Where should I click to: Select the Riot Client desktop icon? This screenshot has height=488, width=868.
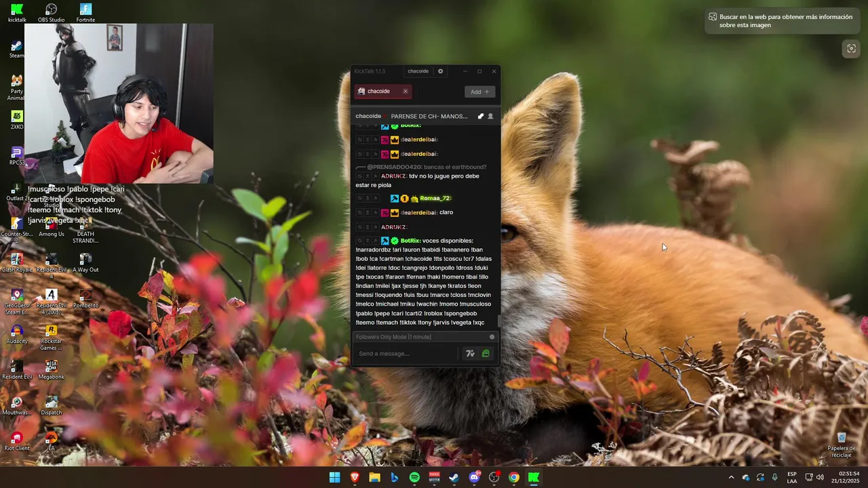click(x=17, y=441)
